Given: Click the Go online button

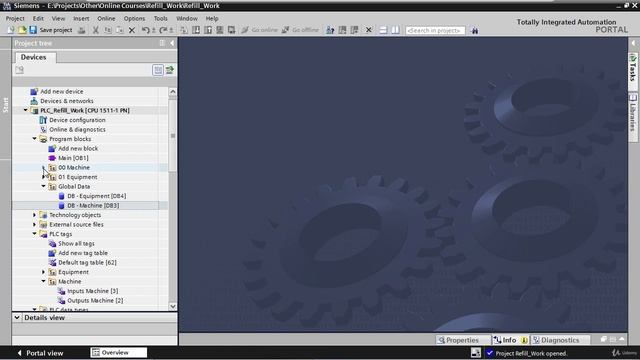Looking at the screenshot, I should 260,30.
